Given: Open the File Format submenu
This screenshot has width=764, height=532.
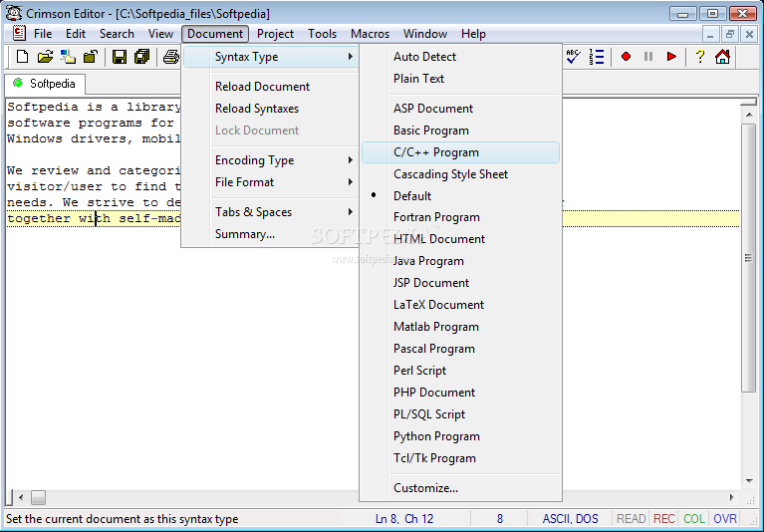Looking at the screenshot, I should pyautogui.click(x=270, y=182).
